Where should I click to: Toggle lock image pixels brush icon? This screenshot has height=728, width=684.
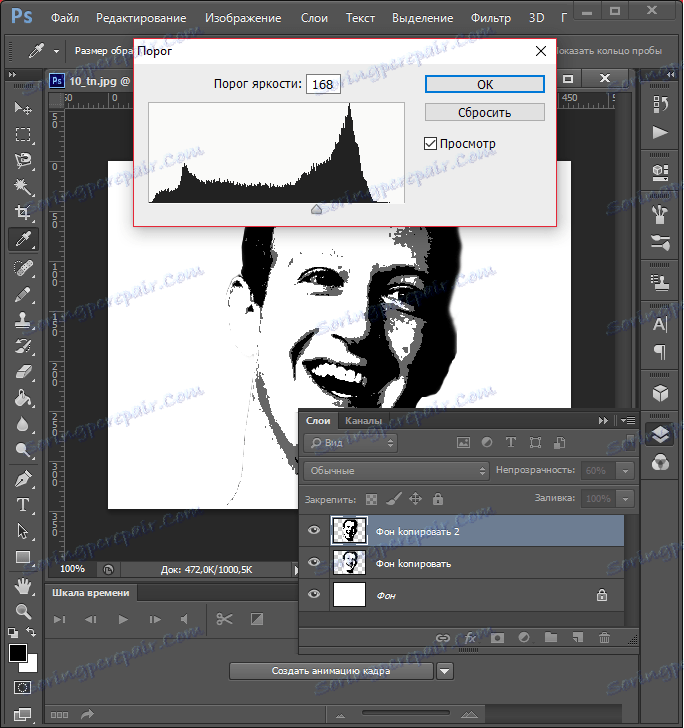[x=393, y=499]
